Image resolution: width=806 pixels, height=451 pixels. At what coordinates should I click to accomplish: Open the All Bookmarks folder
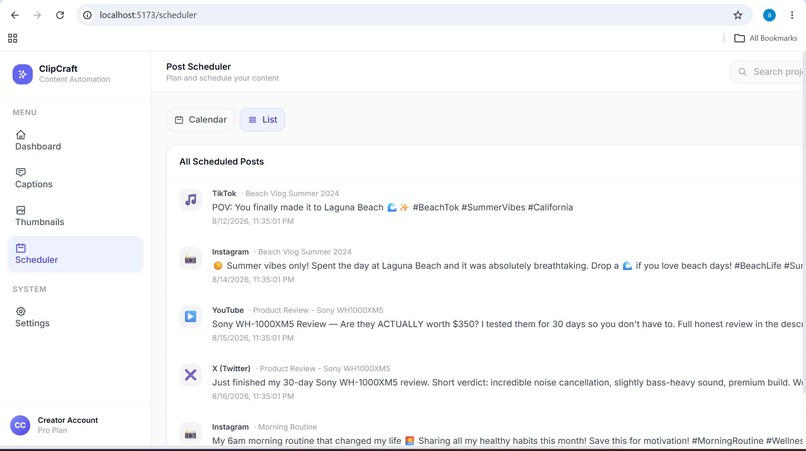coord(765,38)
